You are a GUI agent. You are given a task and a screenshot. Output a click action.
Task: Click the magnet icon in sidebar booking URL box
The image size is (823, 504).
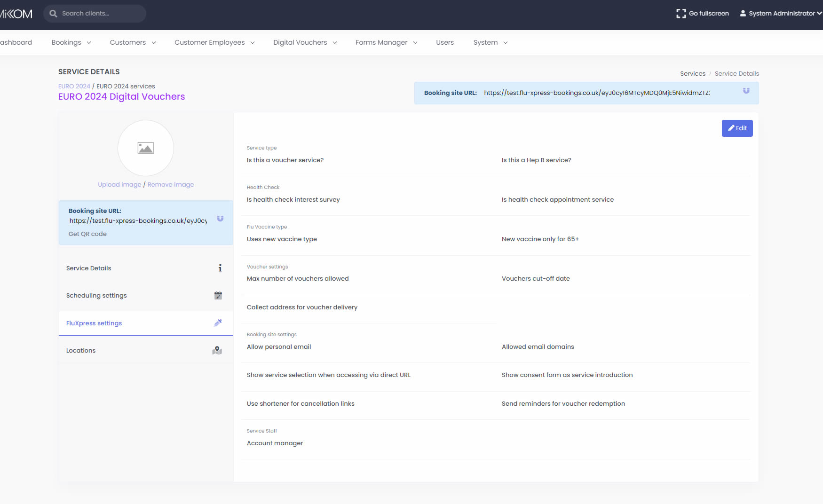click(x=220, y=219)
